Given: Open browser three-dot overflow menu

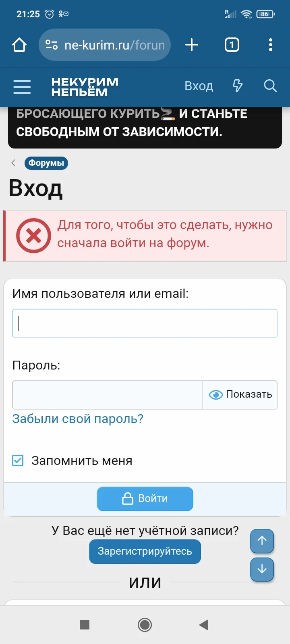Looking at the screenshot, I should coord(270,45).
